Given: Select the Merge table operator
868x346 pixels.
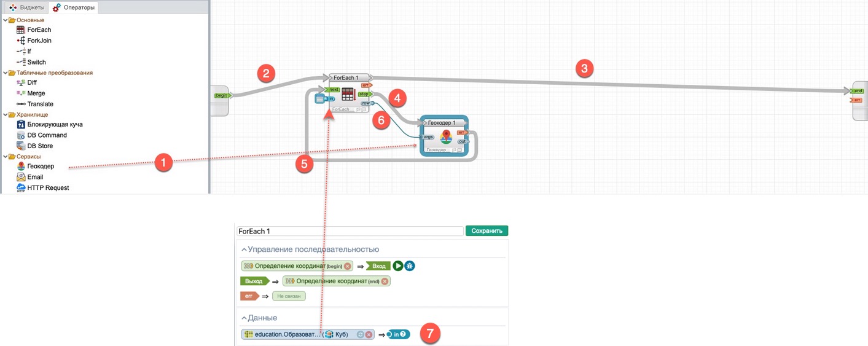Looking at the screenshot, I should pos(36,93).
